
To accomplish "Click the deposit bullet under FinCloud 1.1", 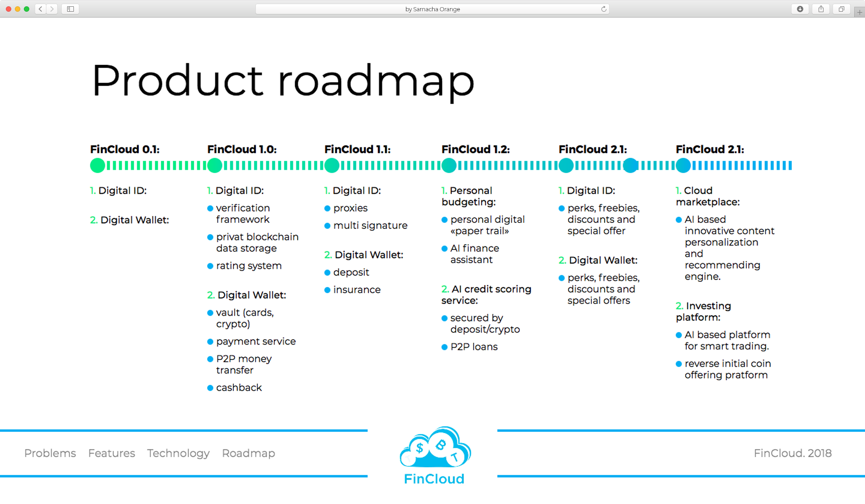I will coord(347,272).
